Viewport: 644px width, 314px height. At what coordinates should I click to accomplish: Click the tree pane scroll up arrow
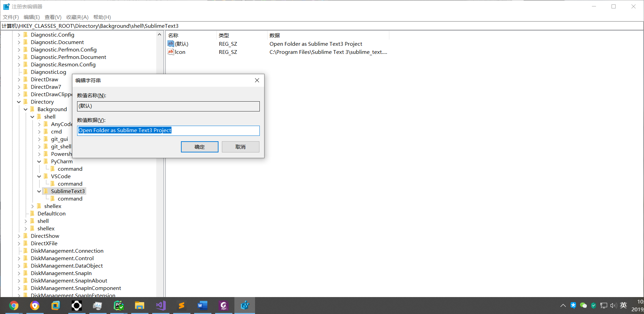pos(160,34)
